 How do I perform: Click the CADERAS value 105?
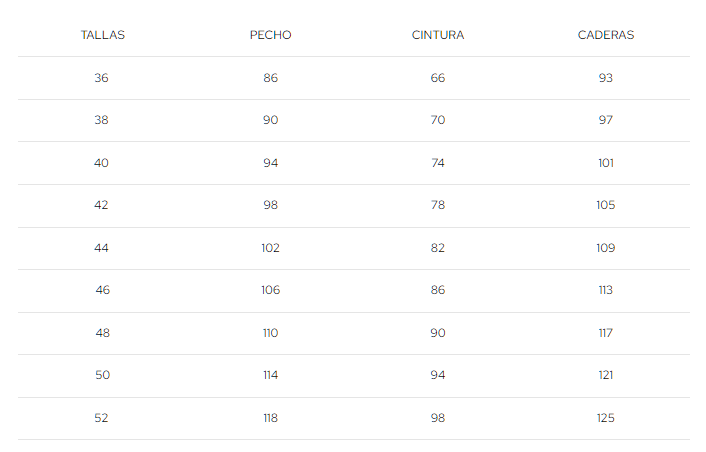(x=605, y=205)
